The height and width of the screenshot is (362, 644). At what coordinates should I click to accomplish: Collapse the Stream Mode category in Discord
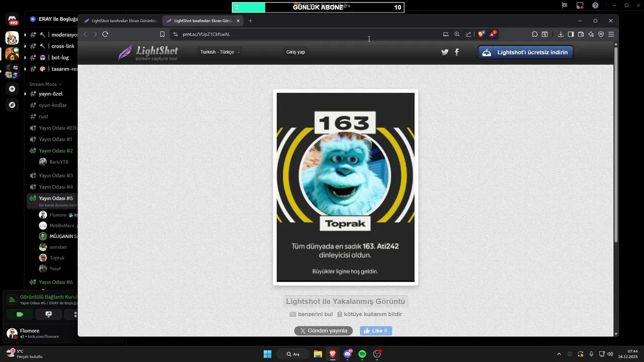[x=45, y=84]
